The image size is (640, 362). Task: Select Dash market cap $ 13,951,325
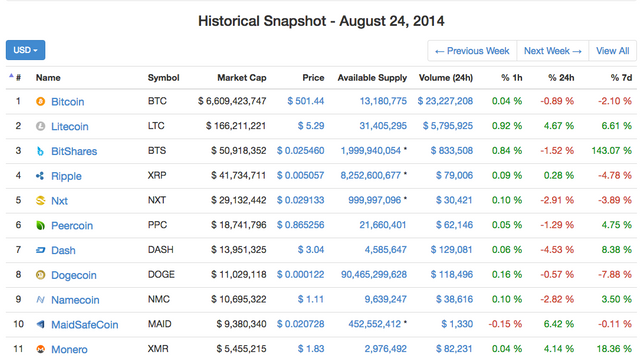tap(239, 250)
